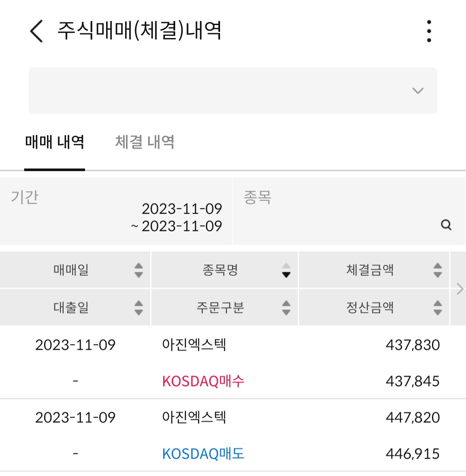
Task: Sort by 매매일 using its arrows
Action: [139, 270]
